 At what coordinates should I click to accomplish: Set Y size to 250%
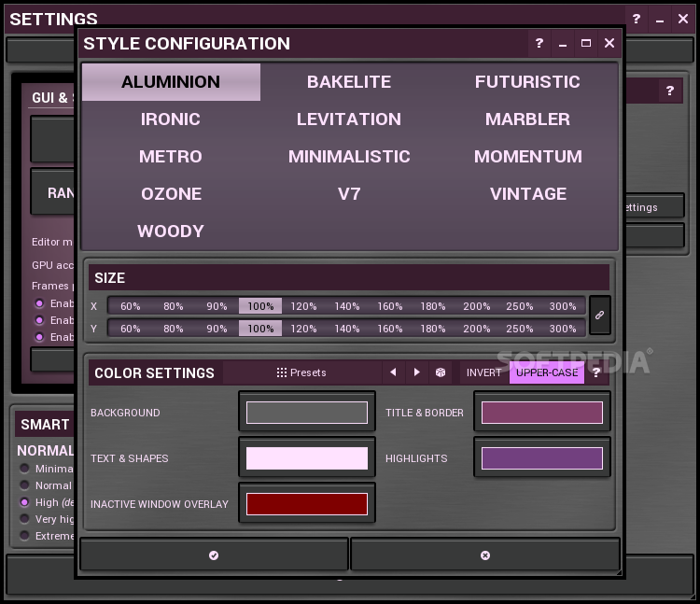[x=519, y=329]
